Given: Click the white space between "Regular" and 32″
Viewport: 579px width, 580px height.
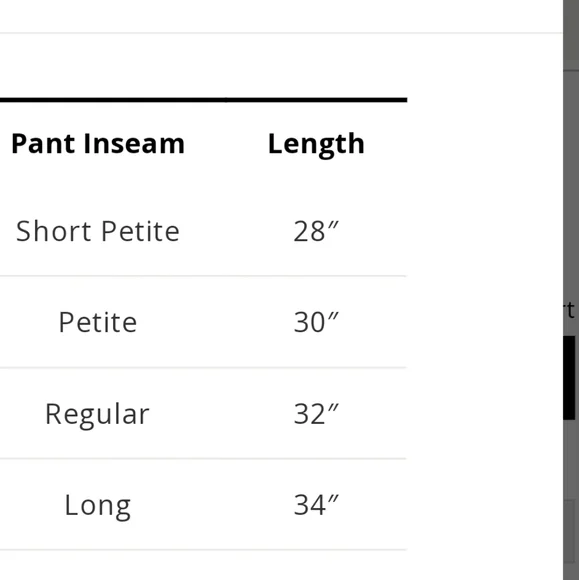Looking at the screenshot, I should point(221,414).
